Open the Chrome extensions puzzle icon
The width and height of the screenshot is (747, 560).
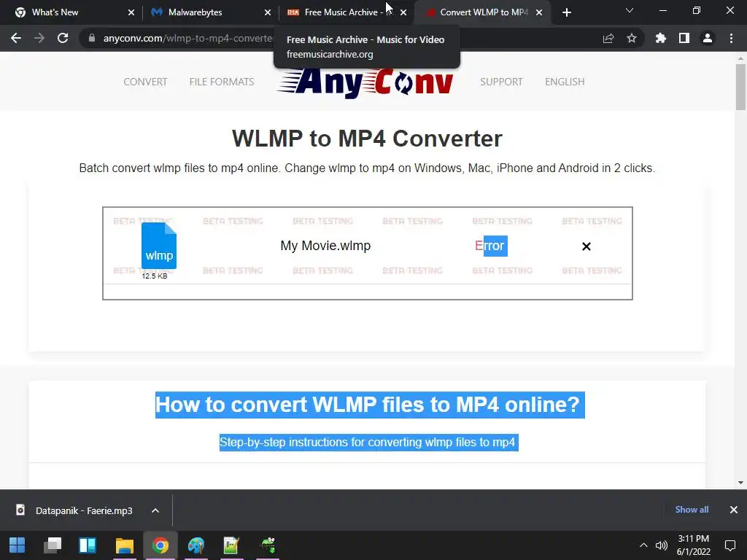point(660,38)
